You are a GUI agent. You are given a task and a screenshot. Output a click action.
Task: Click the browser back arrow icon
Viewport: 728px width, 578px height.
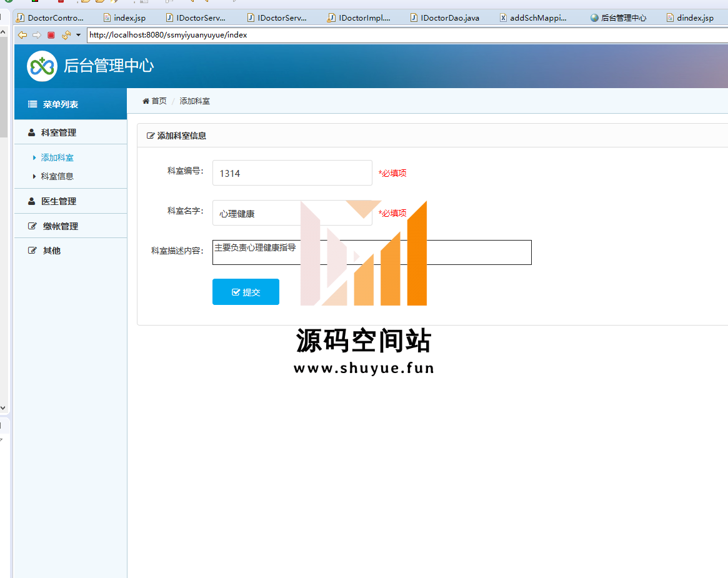[22, 35]
